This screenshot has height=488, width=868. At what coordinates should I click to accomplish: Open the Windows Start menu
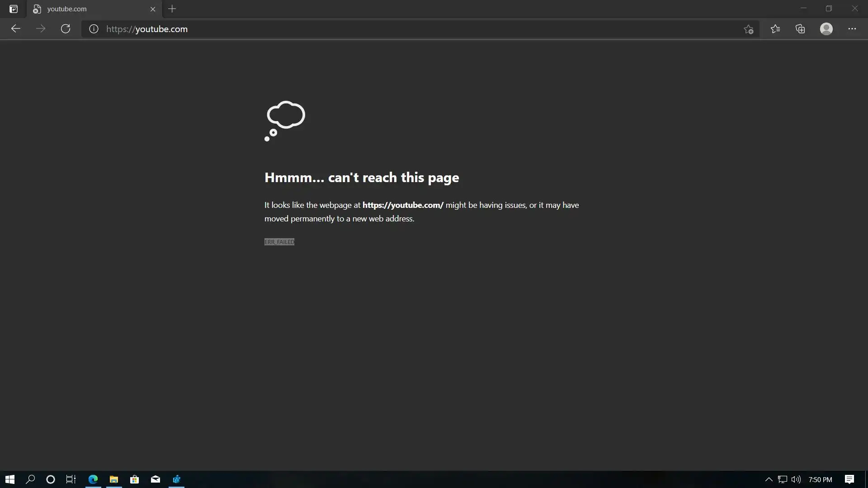click(x=10, y=479)
